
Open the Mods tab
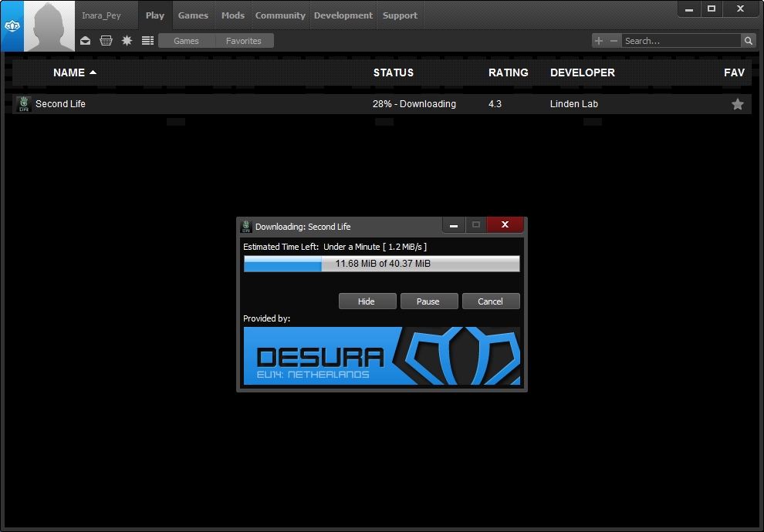(233, 15)
